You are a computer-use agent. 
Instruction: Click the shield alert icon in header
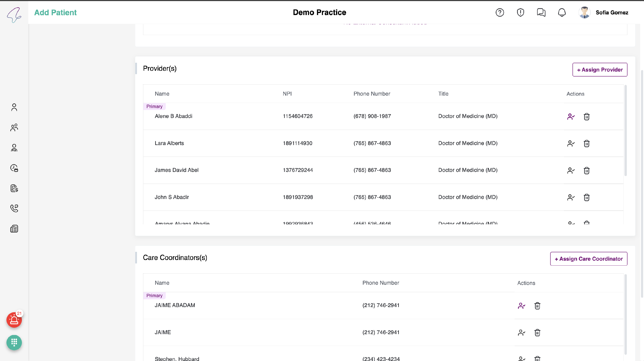click(x=520, y=12)
